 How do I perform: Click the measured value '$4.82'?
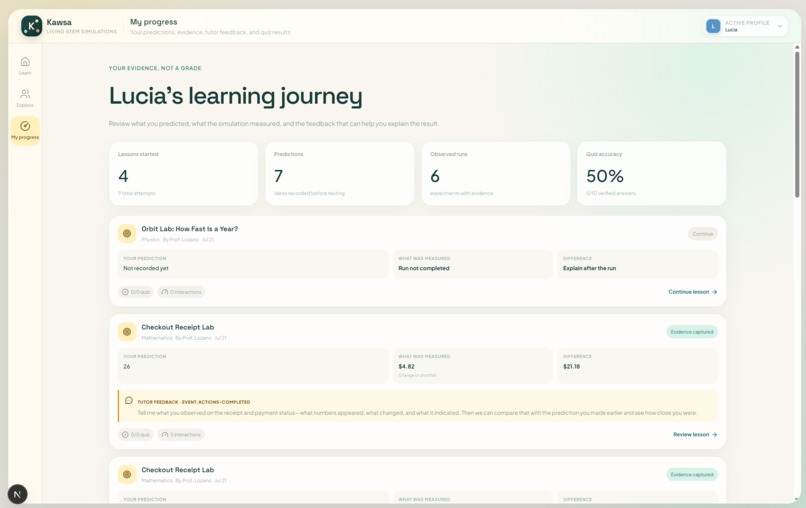click(x=406, y=367)
